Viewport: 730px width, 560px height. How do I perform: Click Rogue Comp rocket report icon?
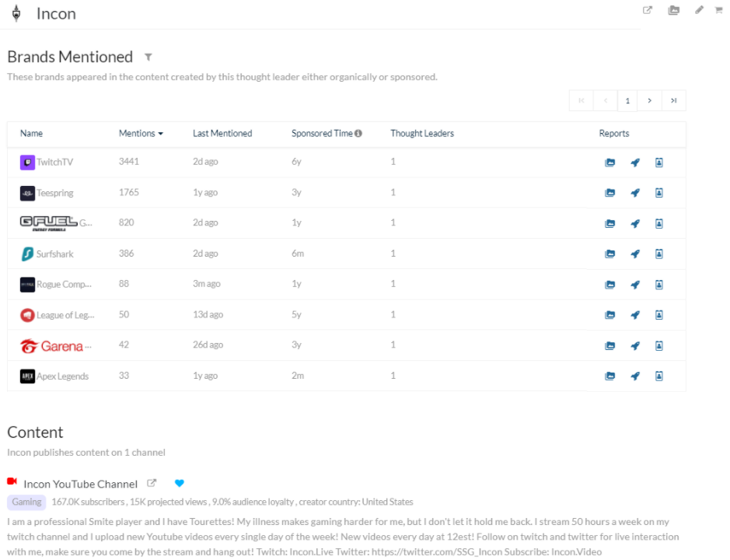click(x=635, y=284)
